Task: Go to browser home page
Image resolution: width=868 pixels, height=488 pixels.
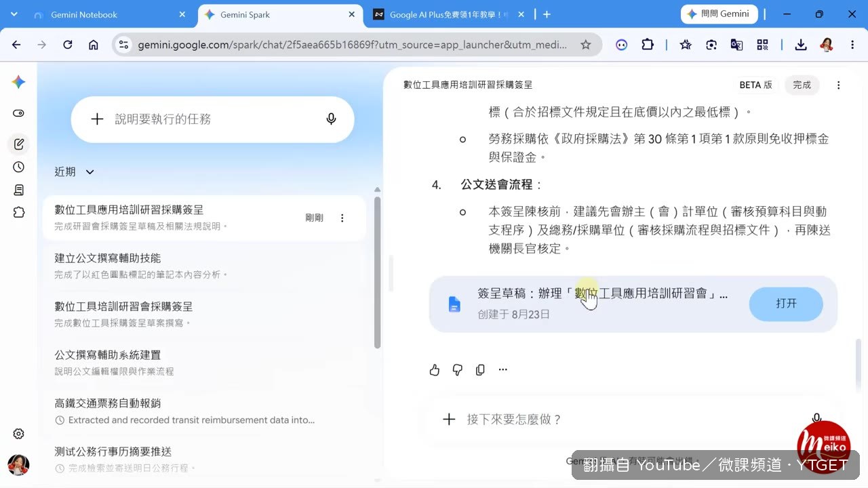Action: (94, 45)
